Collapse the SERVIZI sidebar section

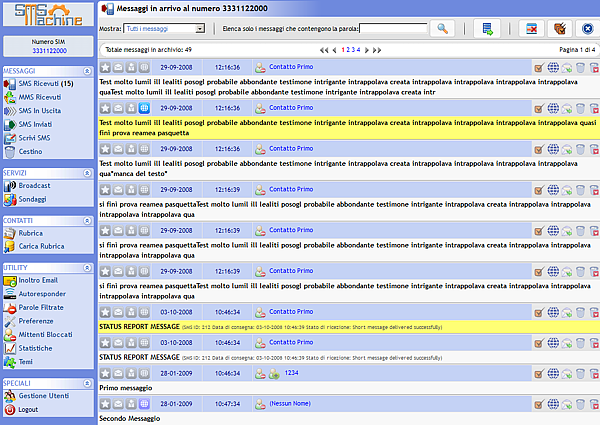[x=87, y=173]
